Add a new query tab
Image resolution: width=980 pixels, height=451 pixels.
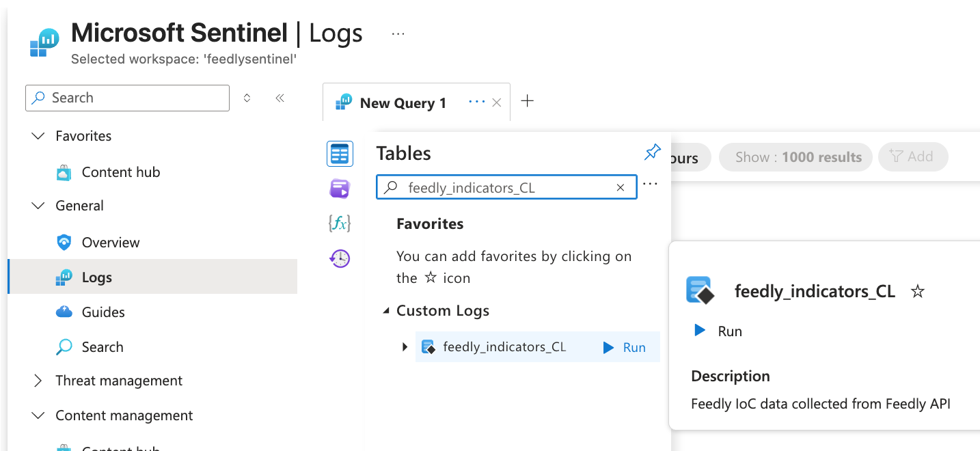(527, 102)
